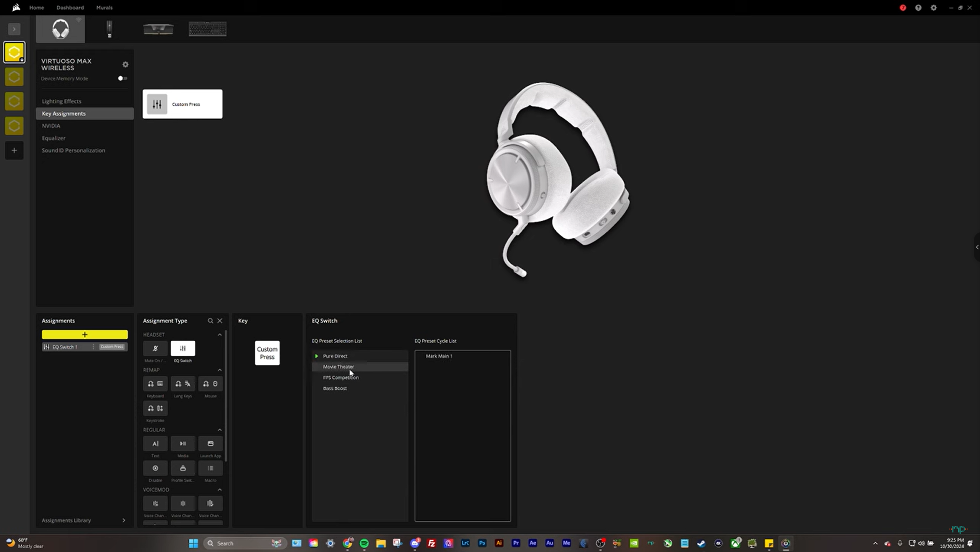Collapse the HEADSET group
The image size is (980, 552).
[x=220, y=335]
